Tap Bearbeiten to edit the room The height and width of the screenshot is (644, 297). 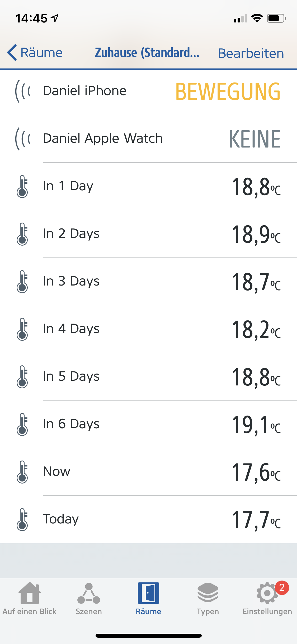(251, 53)
